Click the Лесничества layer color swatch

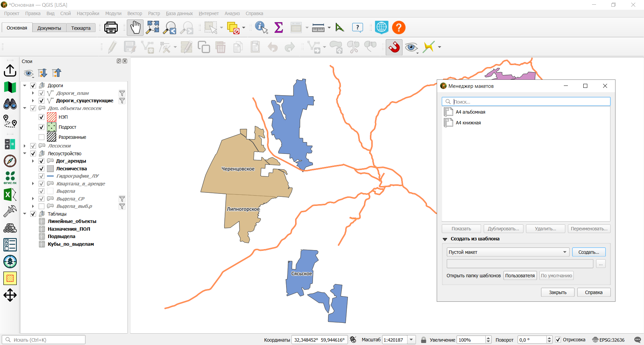(x=50, y=169)
